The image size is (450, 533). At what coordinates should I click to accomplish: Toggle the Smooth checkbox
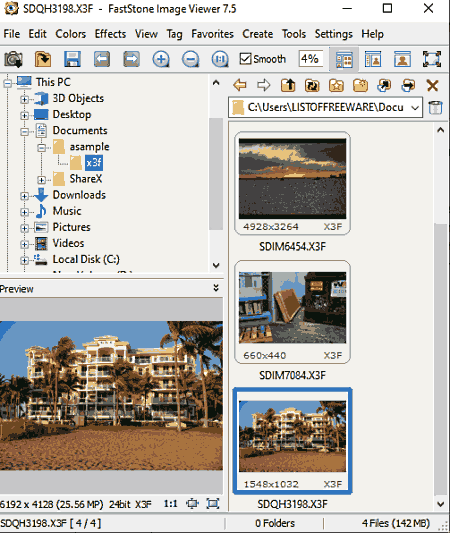click(245, 59)
